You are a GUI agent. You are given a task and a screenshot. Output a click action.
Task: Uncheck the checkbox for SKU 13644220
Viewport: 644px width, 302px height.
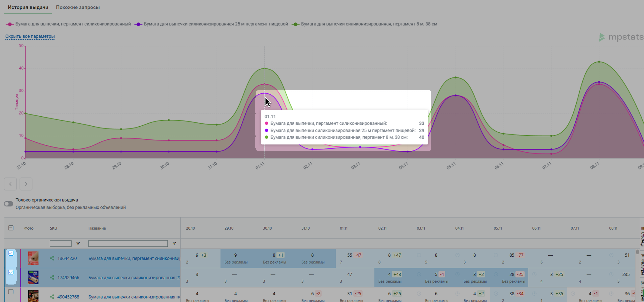click(11, 253)
